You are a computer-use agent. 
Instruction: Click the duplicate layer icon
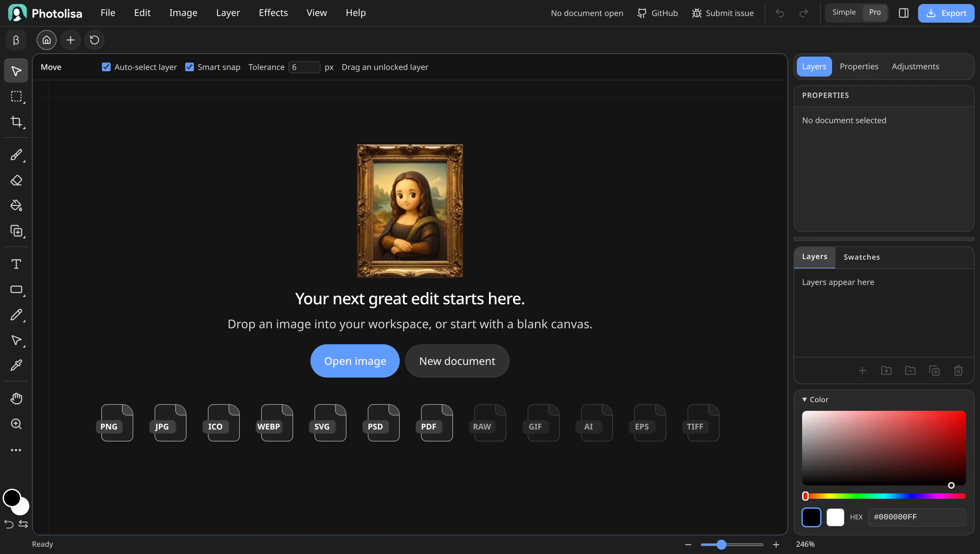coord(934,370)
